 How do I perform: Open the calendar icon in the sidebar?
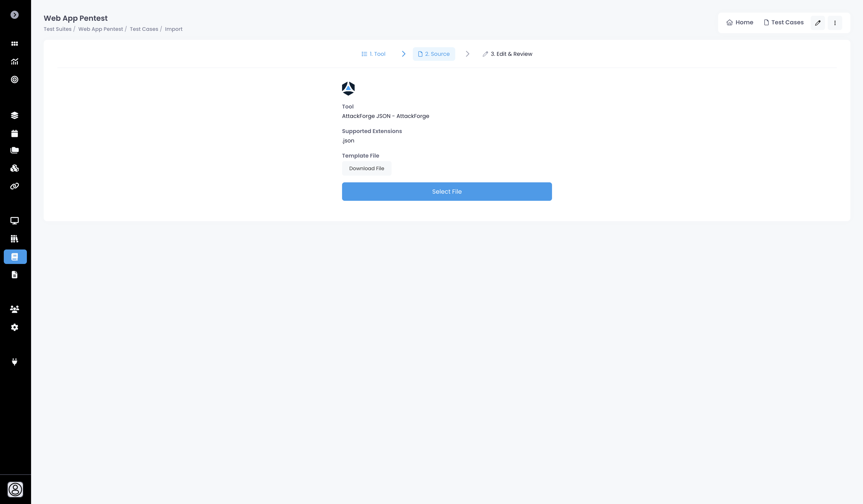tap(14, 133)
